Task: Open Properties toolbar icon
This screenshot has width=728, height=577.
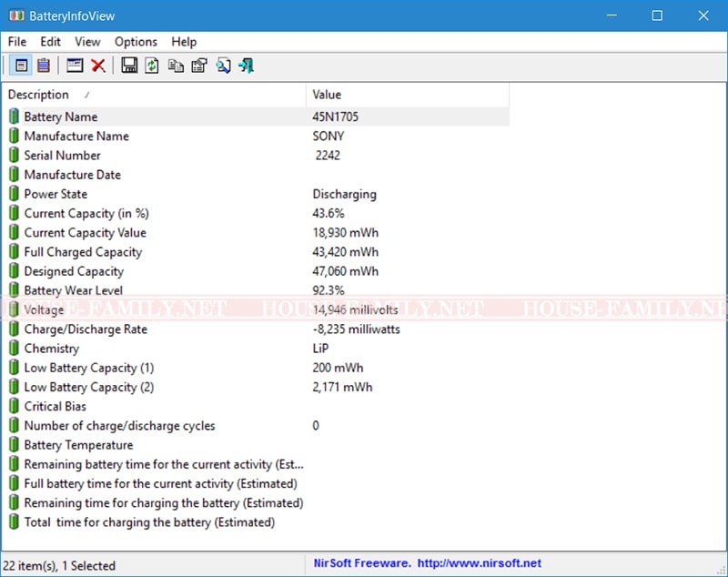Action: pos(199,66)
